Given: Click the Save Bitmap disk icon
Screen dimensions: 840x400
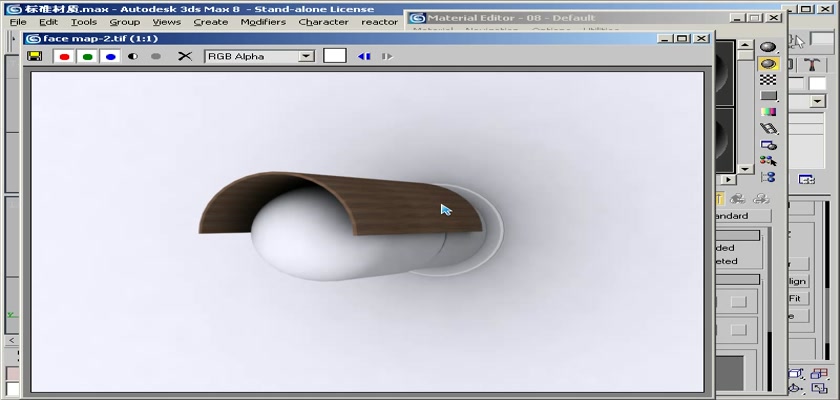Looking at the screenshot, I should point(35,57).
